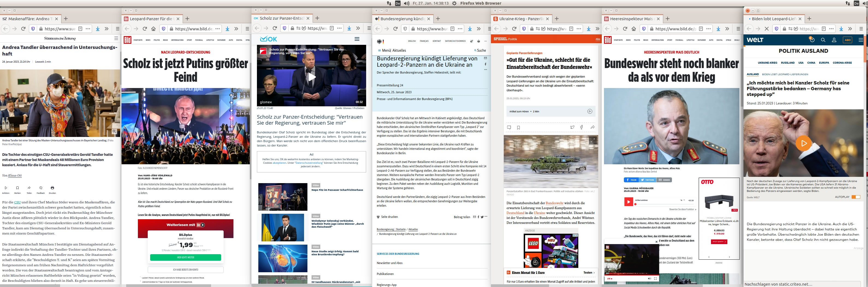Image resolution: width=868 pixels, height=287 pixels.
Task: Bookmark the Spiegel article
Action: click(x=518, y=127)
